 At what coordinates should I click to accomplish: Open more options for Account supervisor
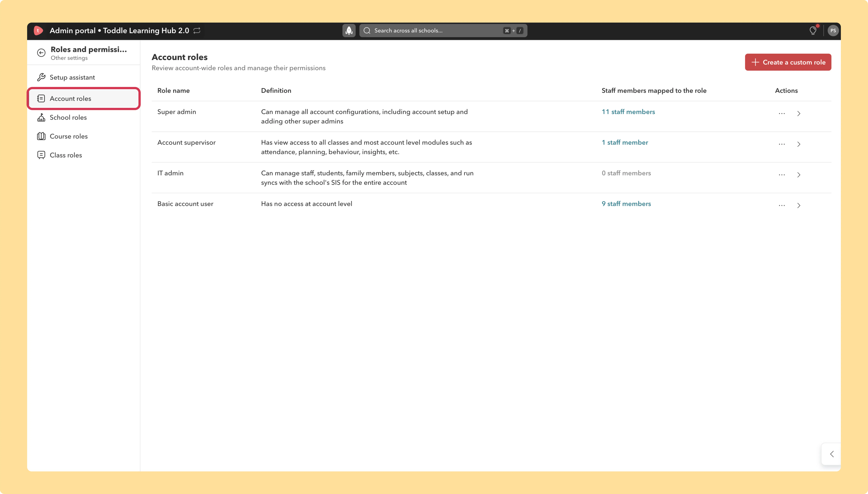(x=782, y=144)
